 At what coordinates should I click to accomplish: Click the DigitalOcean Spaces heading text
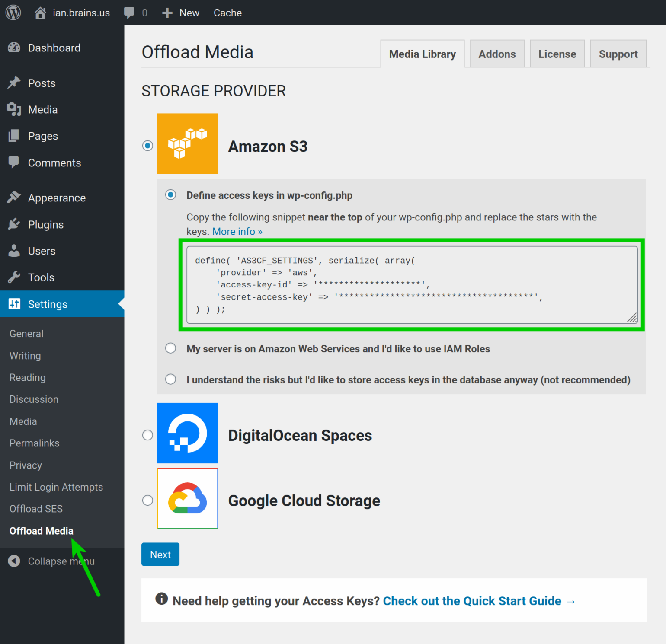click(x=300, y=436)
